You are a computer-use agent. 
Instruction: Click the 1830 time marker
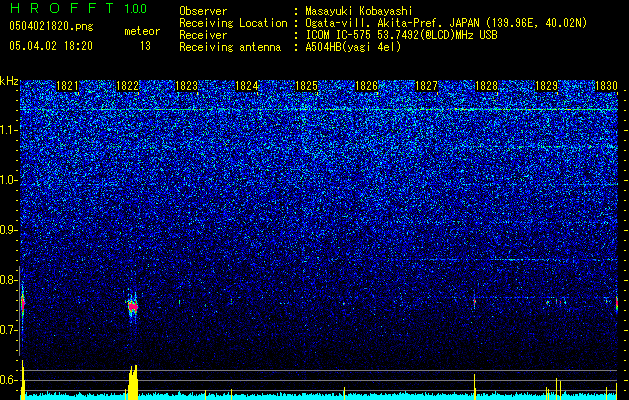point(606,86)
